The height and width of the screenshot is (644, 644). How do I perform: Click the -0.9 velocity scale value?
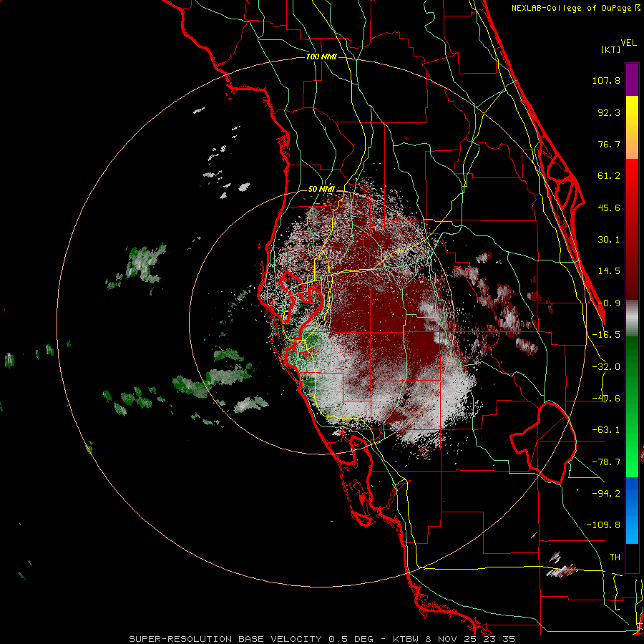tap(609, 303)
